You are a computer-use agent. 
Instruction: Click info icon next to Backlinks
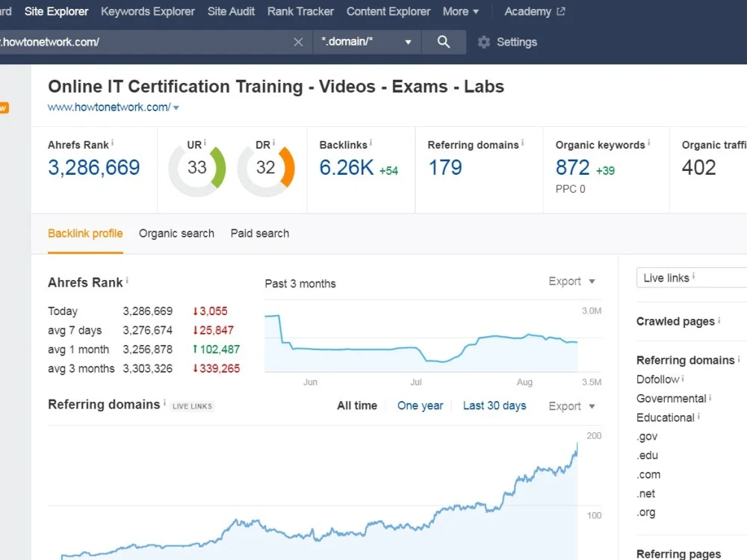[371, 143]
